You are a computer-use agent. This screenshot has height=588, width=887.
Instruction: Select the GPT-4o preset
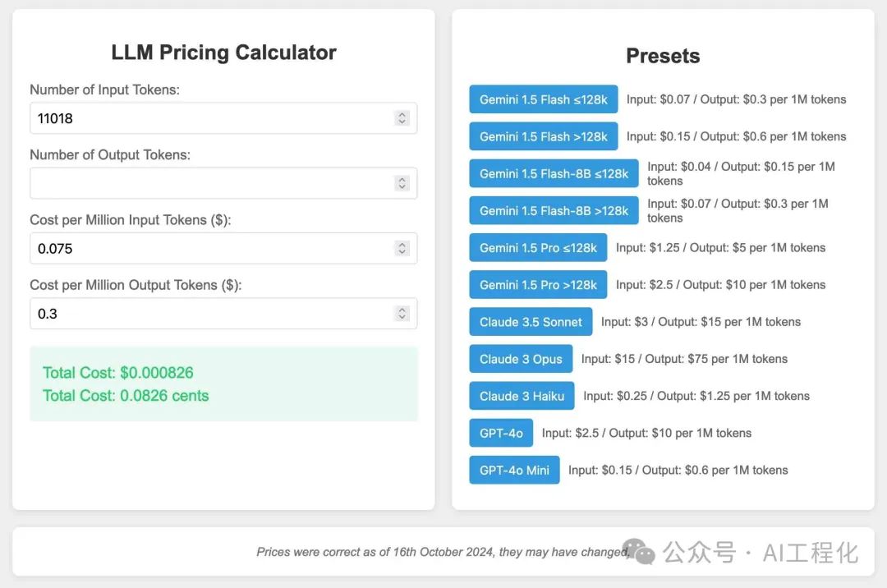(x=501, y=433)
